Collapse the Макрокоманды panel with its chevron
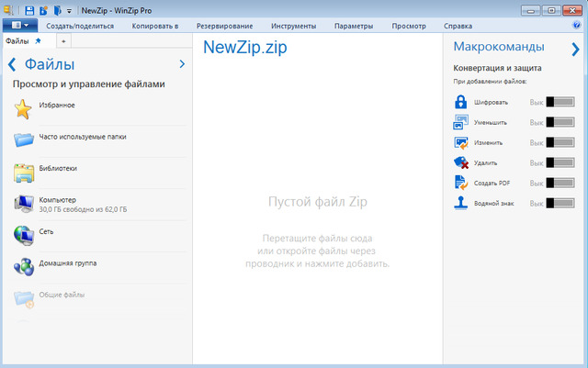Screen dimensions: 588x368 point(575,49)
